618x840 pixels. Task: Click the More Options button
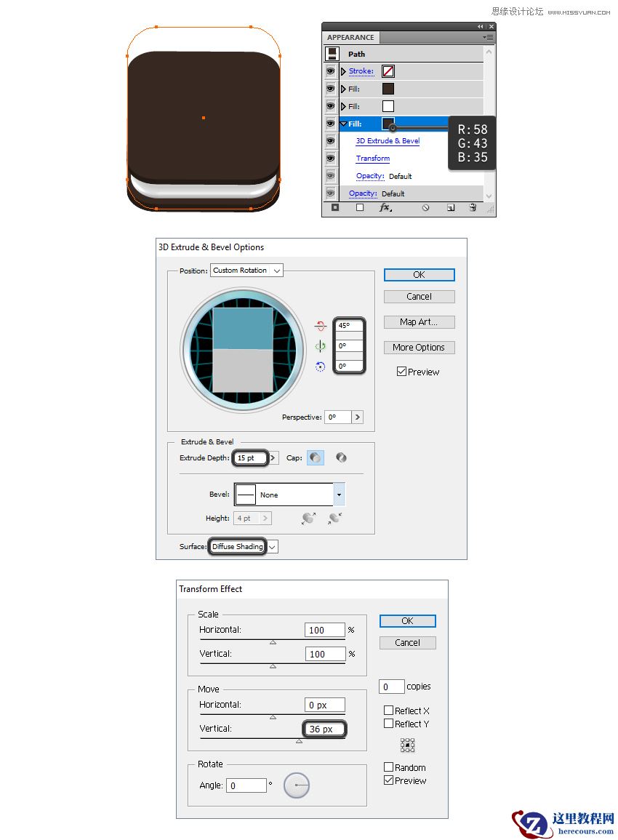click(420, 348)
